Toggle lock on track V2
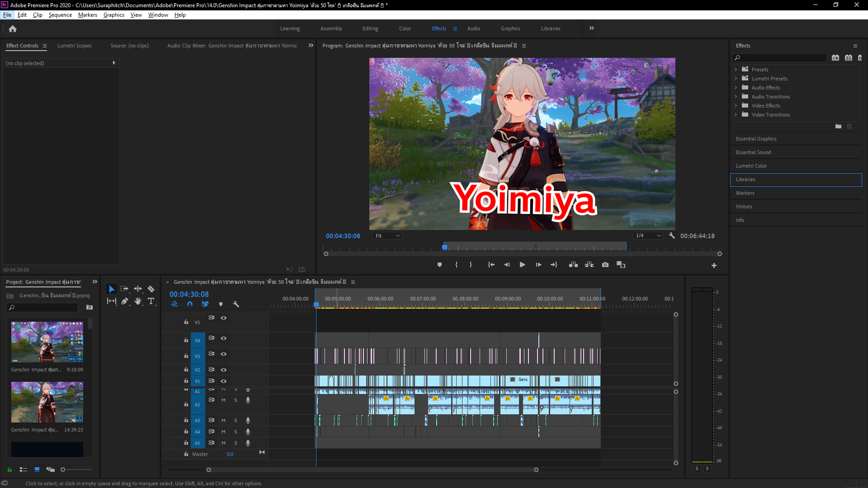The image size is (868, 488). pyautogui.click(x=186, y=370)
